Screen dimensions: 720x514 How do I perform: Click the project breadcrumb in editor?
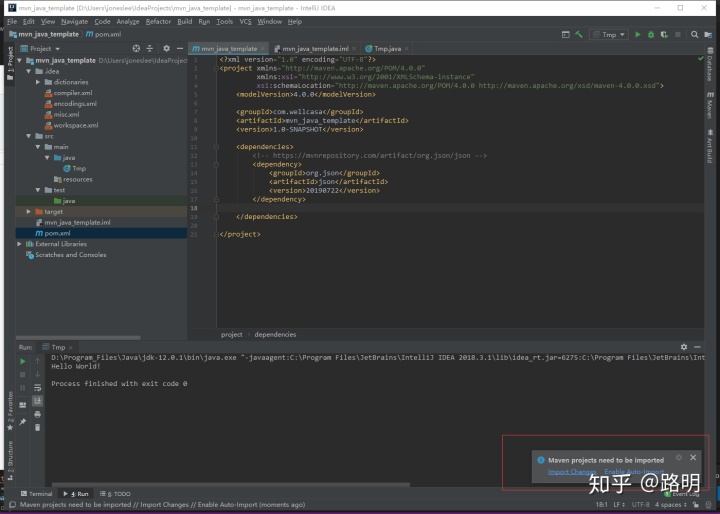tap(231, 334)
